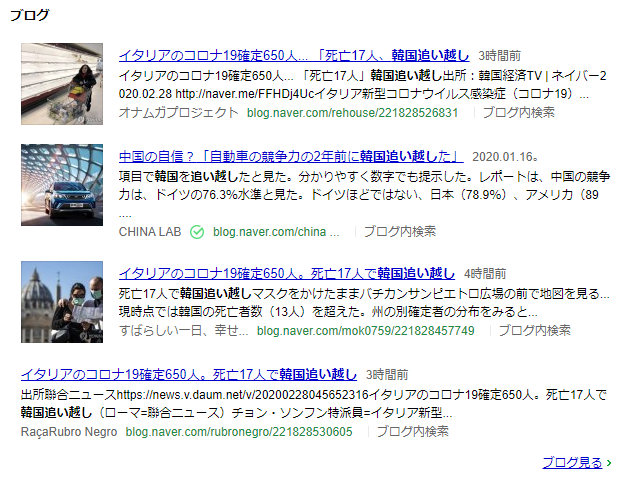Click the ブログ見る more link
This screenshot has width=624, height=486.
(572, 463)
